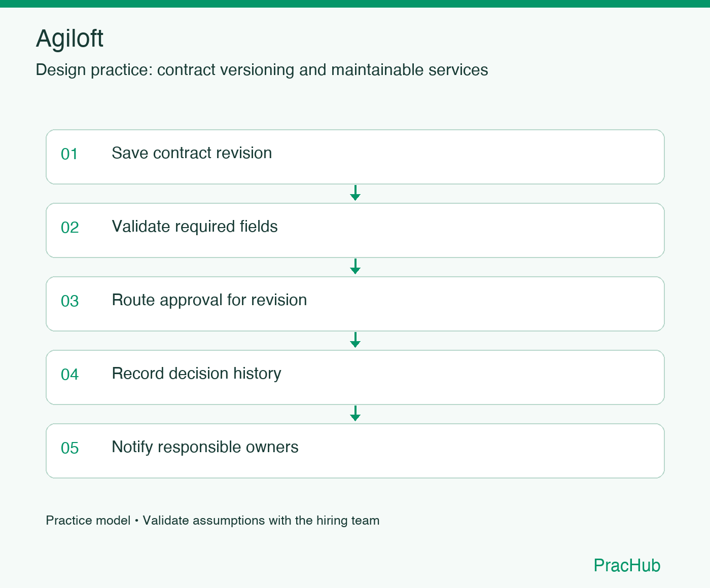Click step number 03
The image size is (710, 588).
click(70, 301)
